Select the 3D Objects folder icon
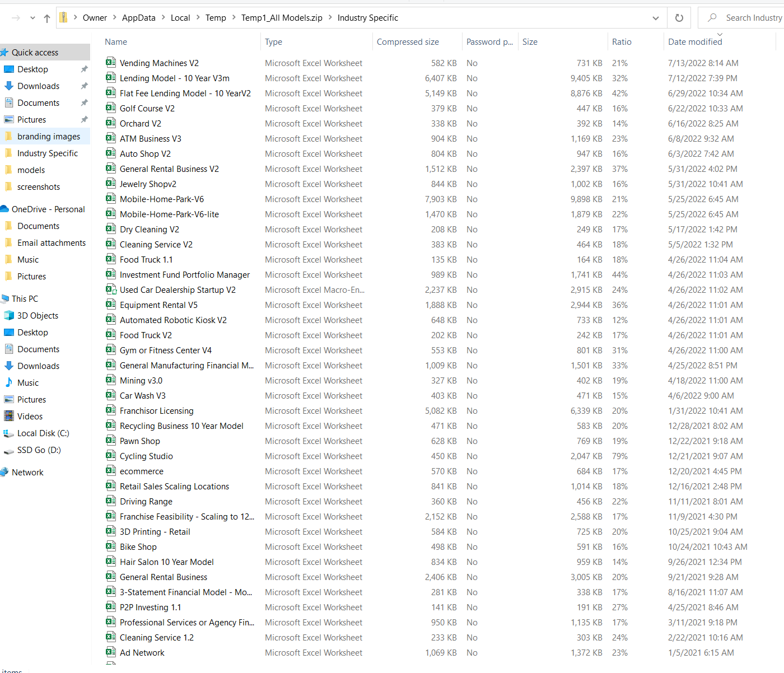Screen dimensions: 784x673 coord(9,316)
